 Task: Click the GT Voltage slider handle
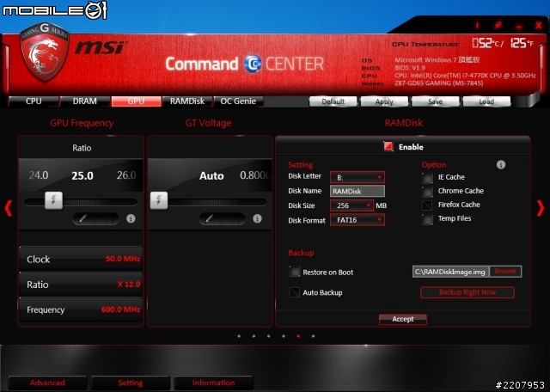(x=159, y=201)
